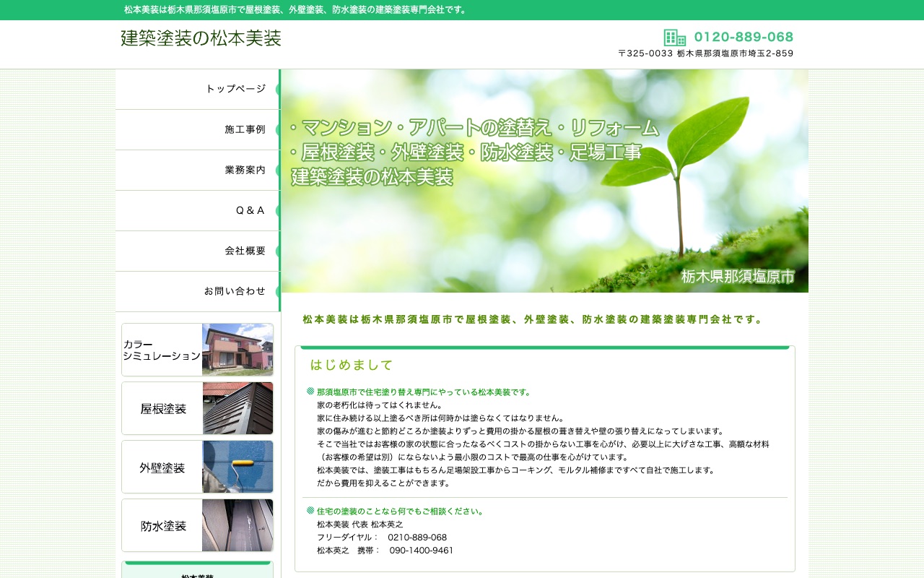
Task: Open the カラーシミュレーション banner
Action: pyautogui.click(x=197, y=350)
